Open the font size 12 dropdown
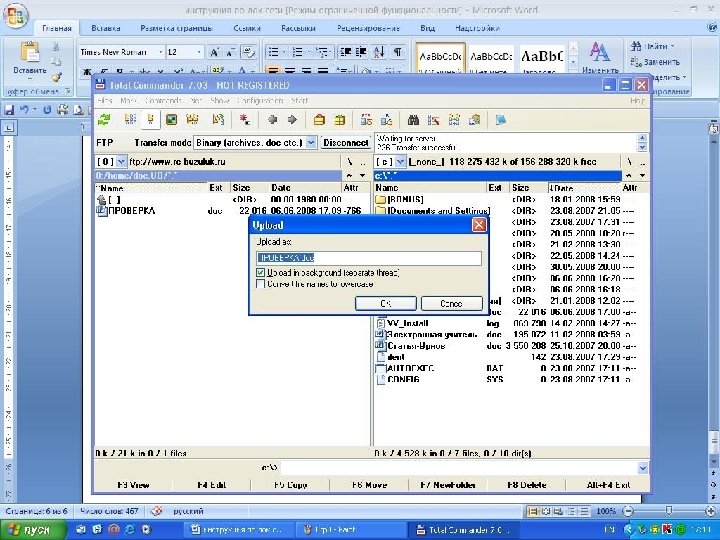This screenshot has width=720, height=540. [x=199, y=52]
